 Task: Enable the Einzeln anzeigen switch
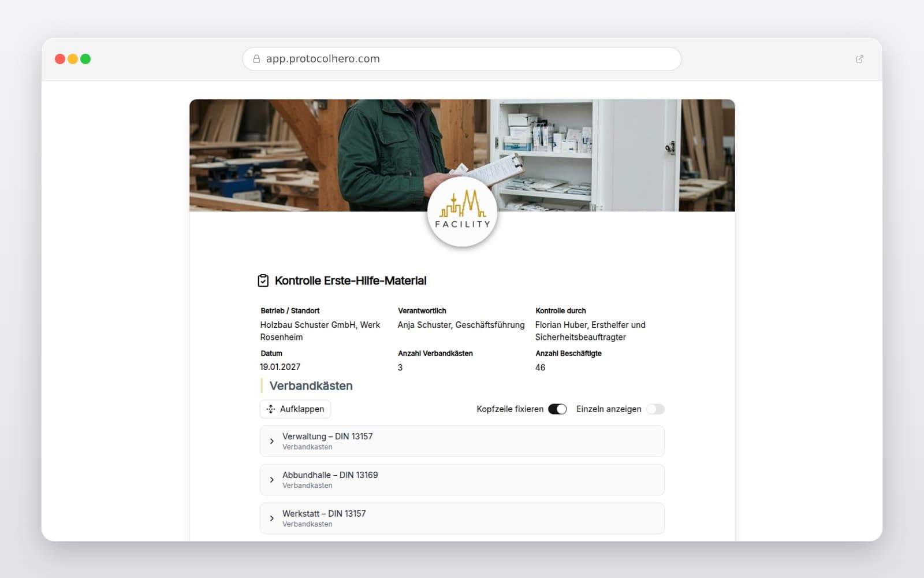tap(655, 409)
